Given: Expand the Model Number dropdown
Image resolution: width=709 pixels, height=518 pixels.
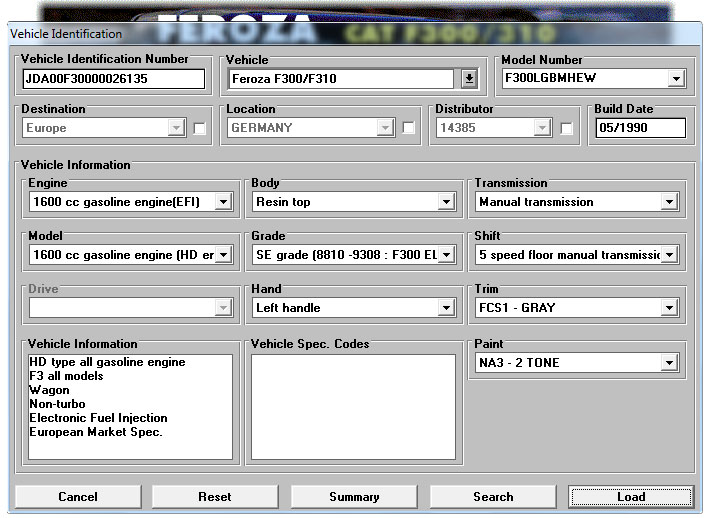Looking at the screenshot, I should tap(676, 79).
